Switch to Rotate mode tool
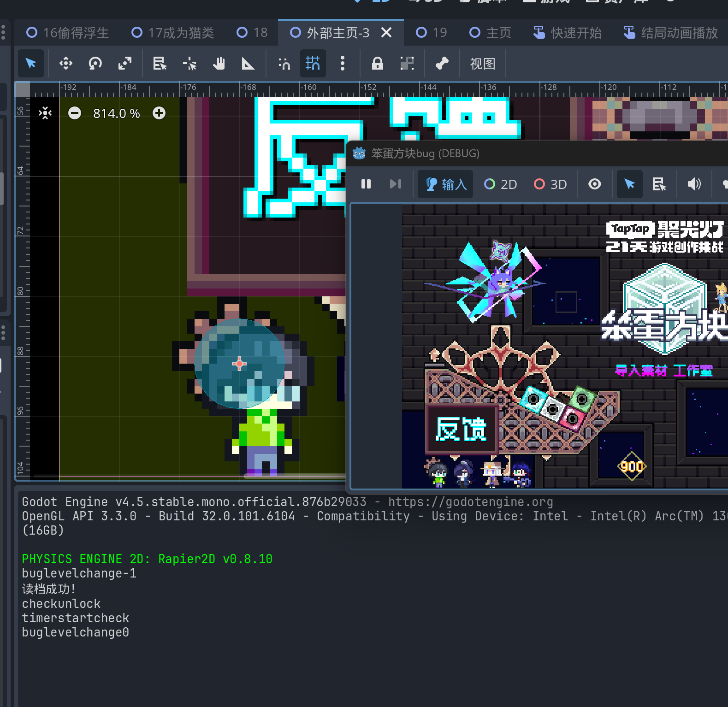This screenshot has height=707, width=728. (95, 63)
